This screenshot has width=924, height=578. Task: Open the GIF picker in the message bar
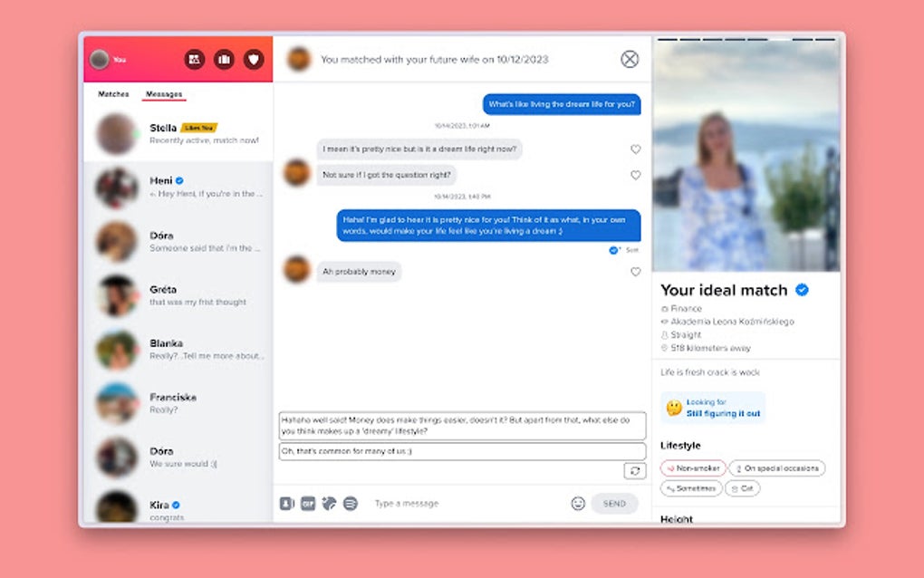[x=308, y=503]
